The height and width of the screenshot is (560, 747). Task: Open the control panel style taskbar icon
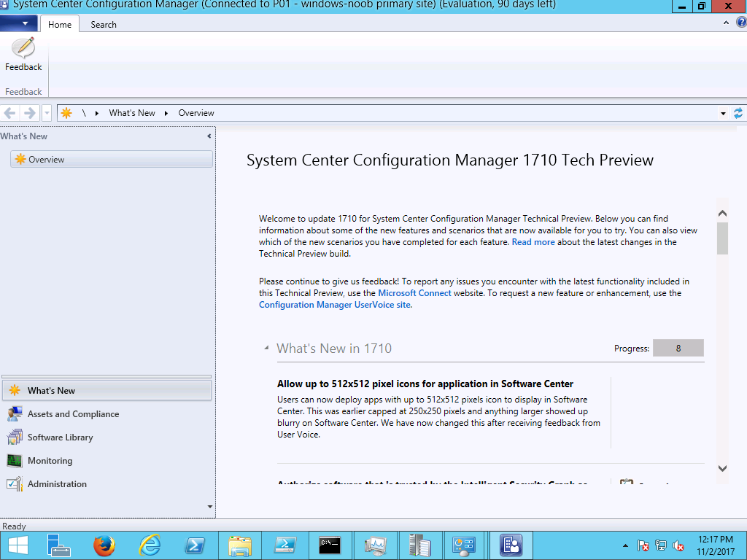pos(464,545)
